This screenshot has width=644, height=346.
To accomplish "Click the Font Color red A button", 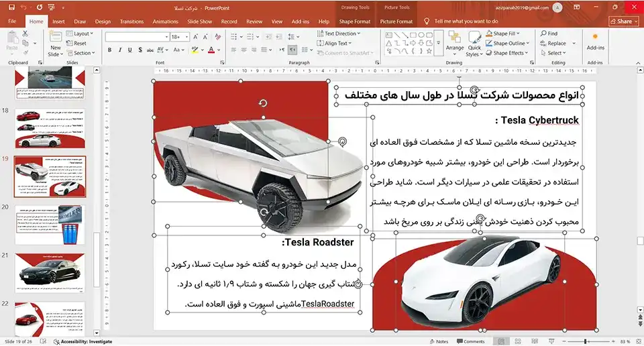I will (211, 50).
